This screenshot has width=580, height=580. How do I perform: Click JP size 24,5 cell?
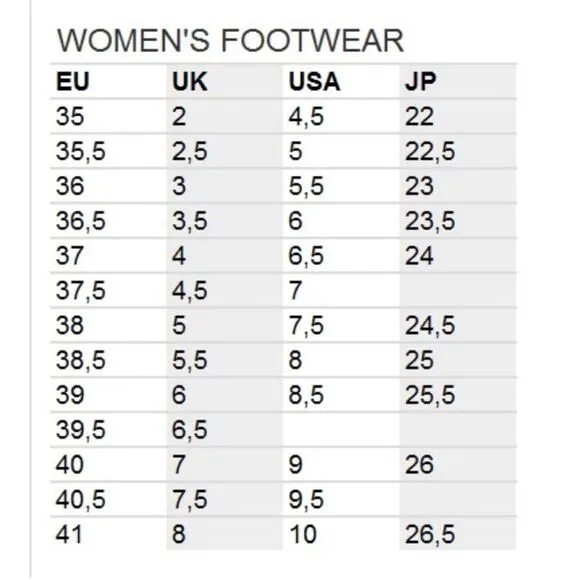pos(458,326)
